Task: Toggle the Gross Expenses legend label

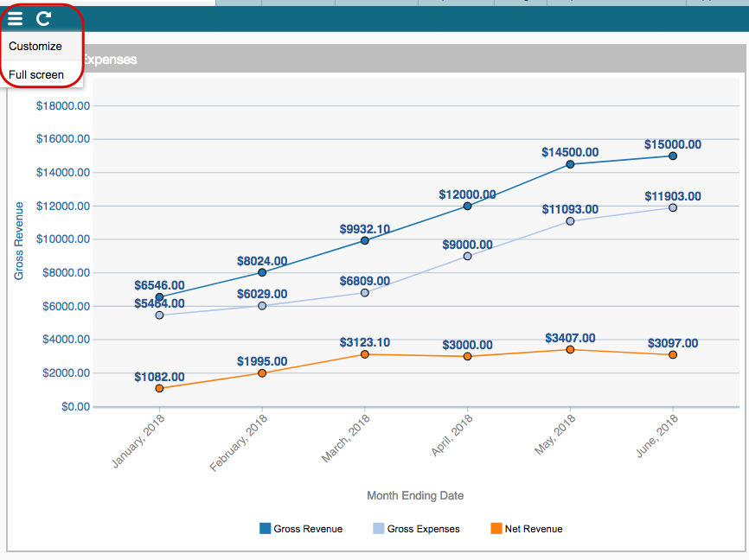Action: tap(423, 529)
